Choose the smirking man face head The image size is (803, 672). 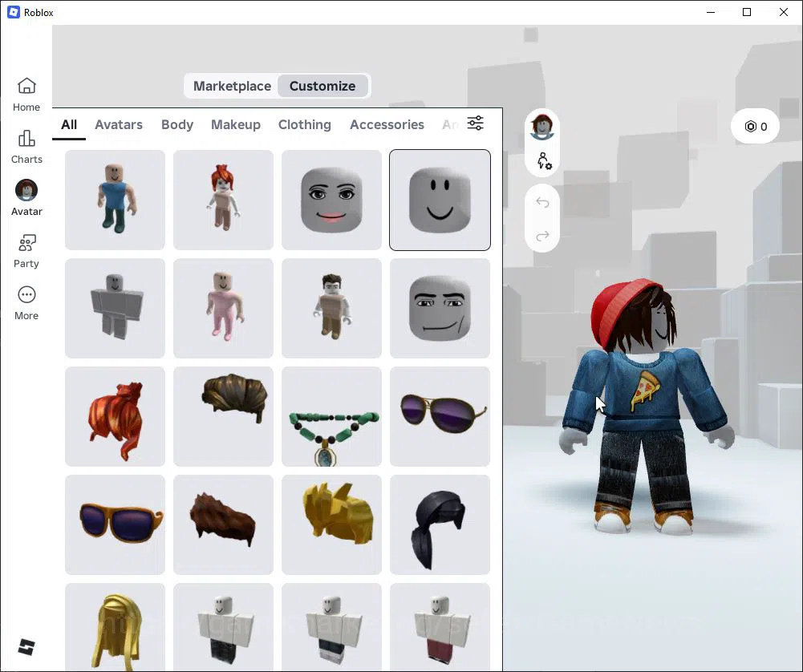440,308
